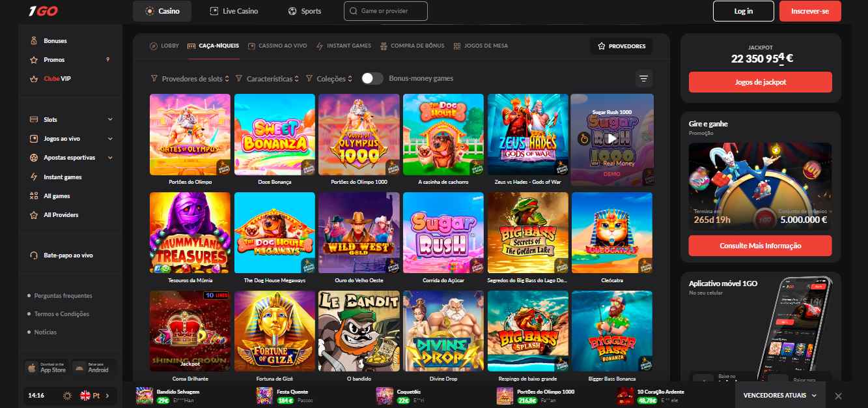Switch theme with the sun icon
868x408 pixels.
pos(67,396)
